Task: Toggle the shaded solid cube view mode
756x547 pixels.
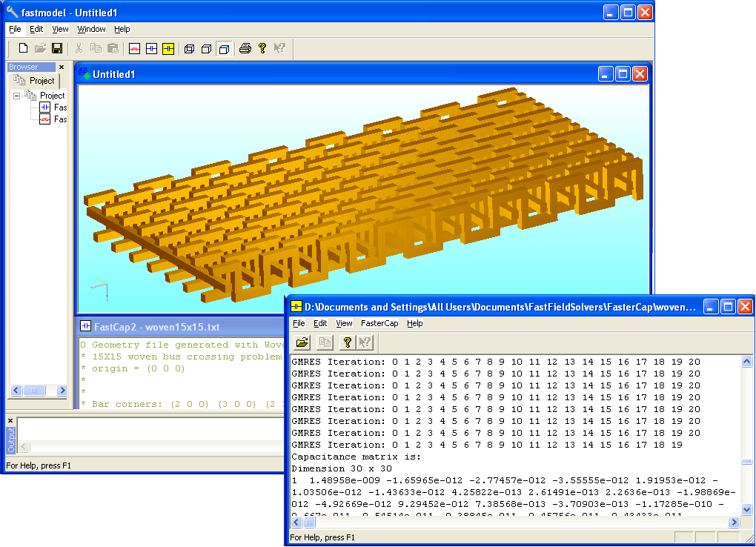Action: [223, 49]
